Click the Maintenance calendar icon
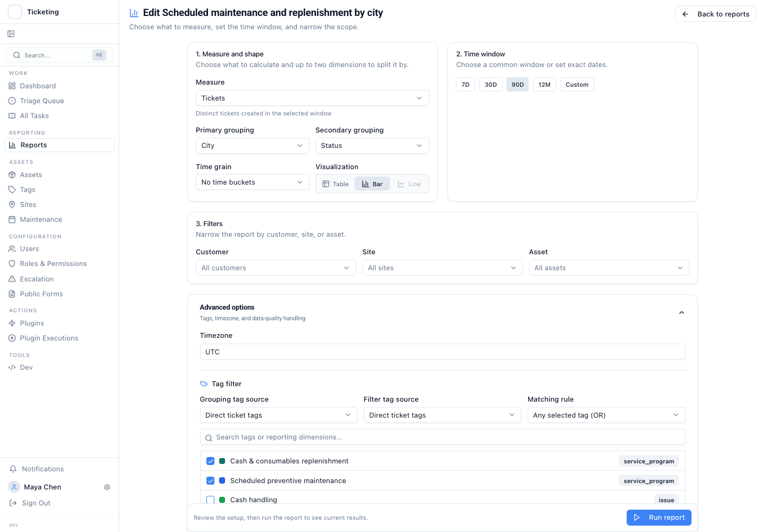766x532 pixels. (x=12, y=220)
